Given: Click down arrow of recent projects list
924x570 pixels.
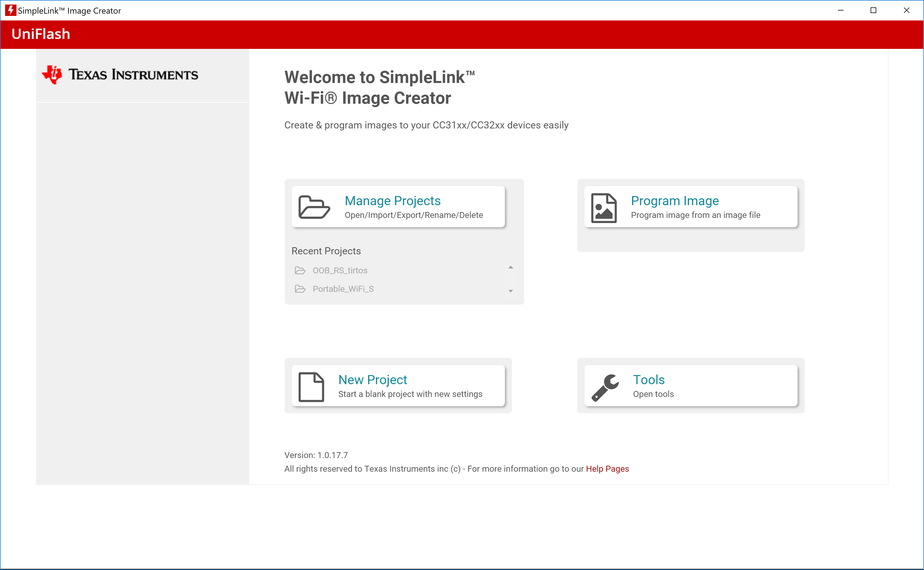Looking at the screenshot, I should point(510,291).
